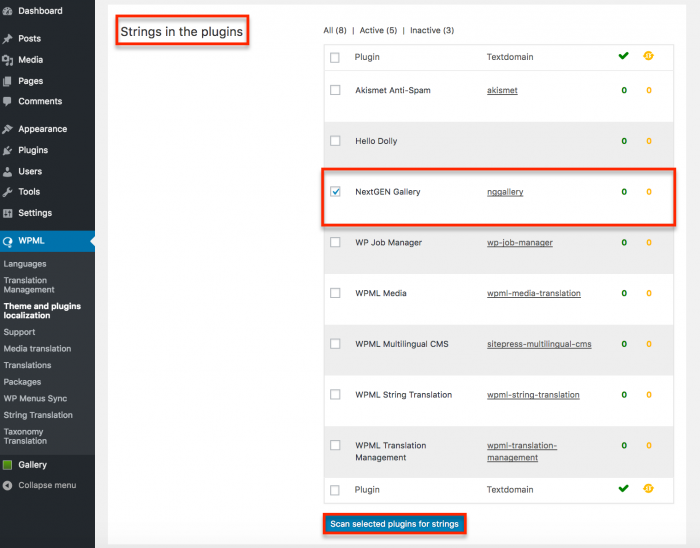Click the Users person icon

point(7,171)
